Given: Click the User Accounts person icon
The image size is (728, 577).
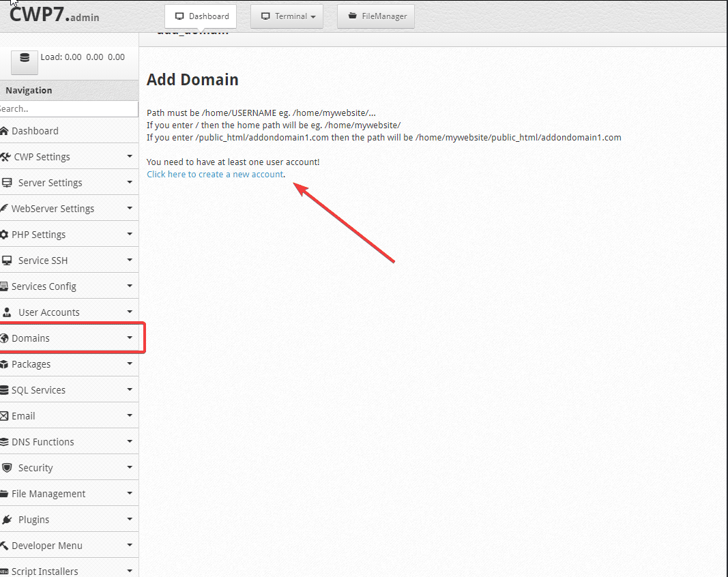Looking at the screenshot, I should [5, 312].
